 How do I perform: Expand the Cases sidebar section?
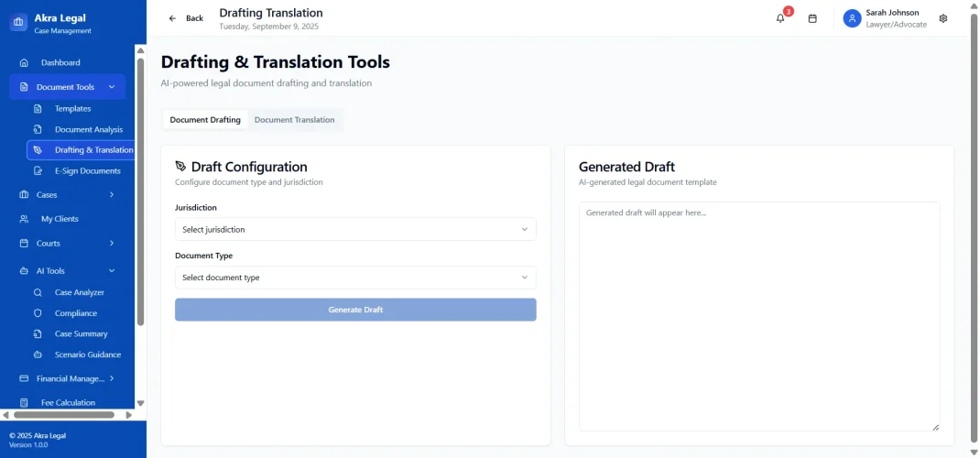pos(112,195)
